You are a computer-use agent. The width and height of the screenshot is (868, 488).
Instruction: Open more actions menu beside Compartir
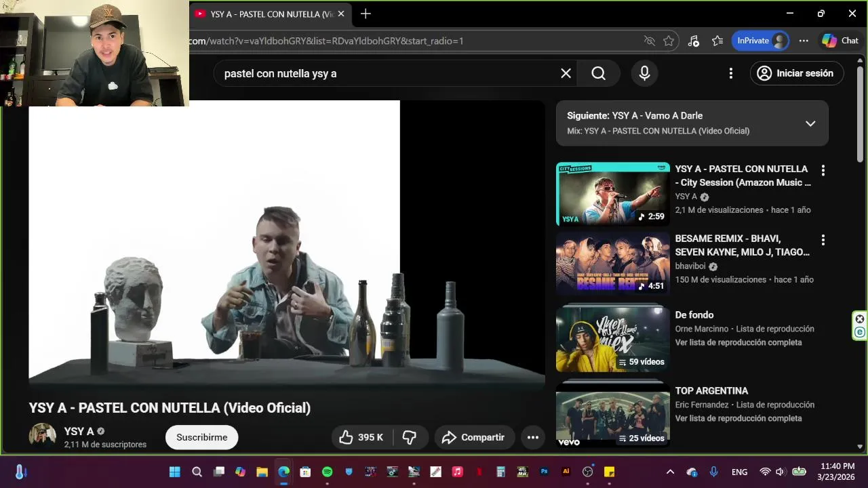coord(533,437)
